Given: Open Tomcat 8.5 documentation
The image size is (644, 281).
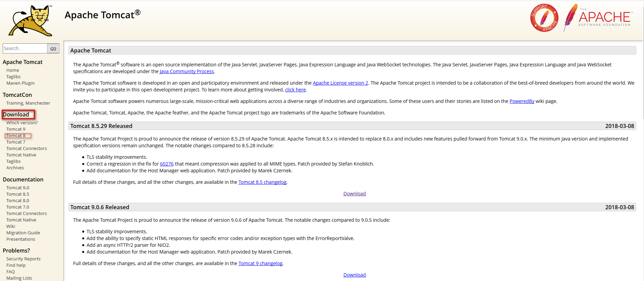Looking at the screenshot, I should (x=18, y=194).
